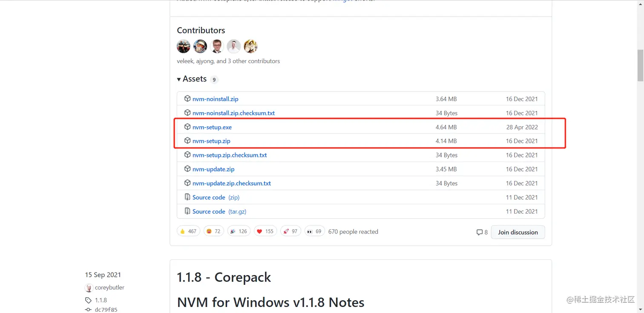The image size is (644, 313).
Task: React with thumbs up (467)
Action: [x=188, y=231]
